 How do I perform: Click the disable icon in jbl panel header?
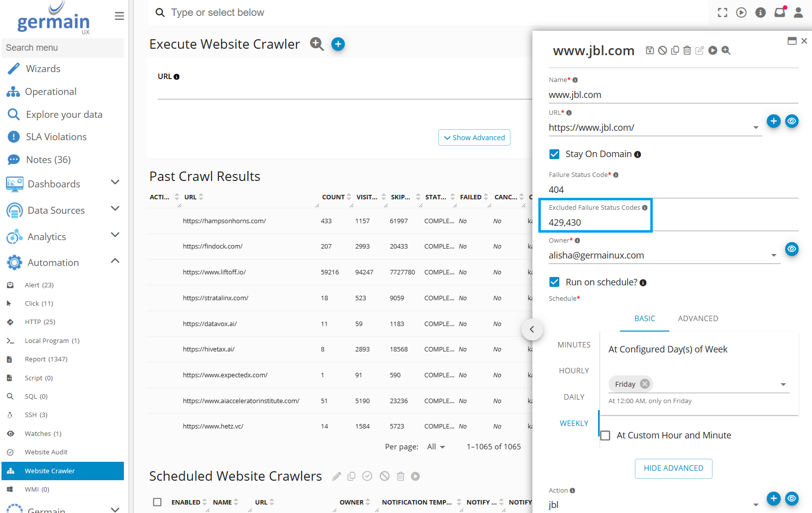[x=662, y=50]
